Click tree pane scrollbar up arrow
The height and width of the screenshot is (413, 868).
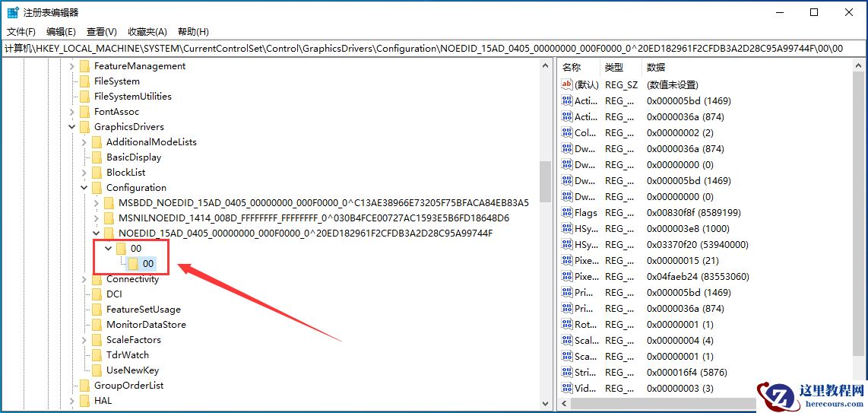(x=545, y=65)
